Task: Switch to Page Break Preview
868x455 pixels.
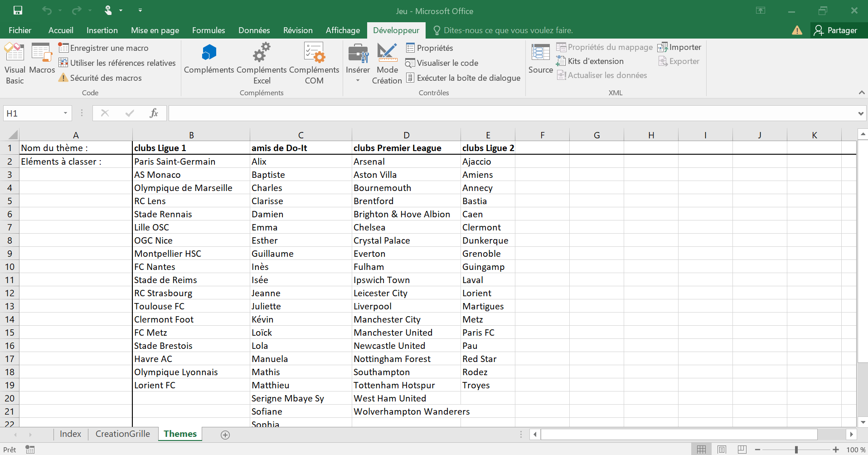Action: [x=742, y=450]
